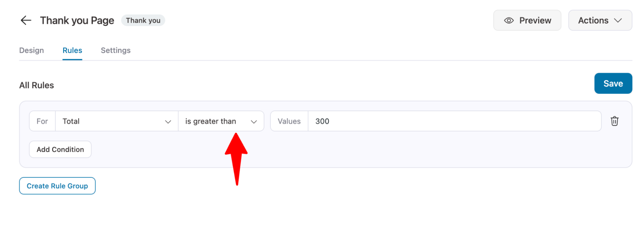Click the 'Thank you Page' title

pyautogui.click(x=77, y=20)
